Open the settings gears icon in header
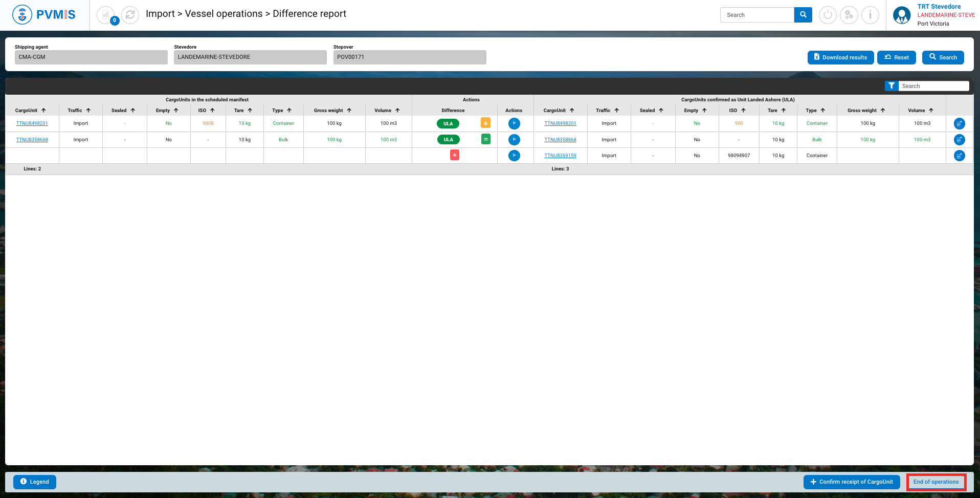This screenshot has height=498, width=980. point(849,15)
